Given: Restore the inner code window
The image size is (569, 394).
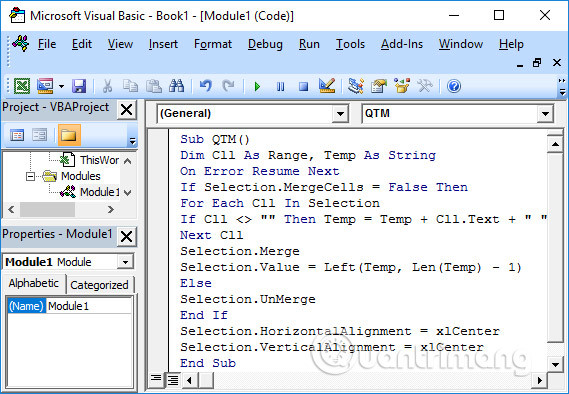Looking at the screenshot, I should point(537,63).
